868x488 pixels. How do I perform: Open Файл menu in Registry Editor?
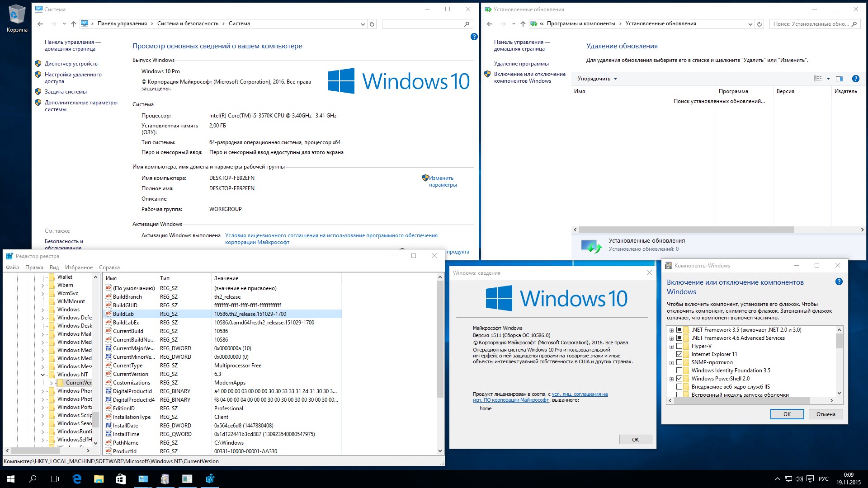(x=12, y=267)
